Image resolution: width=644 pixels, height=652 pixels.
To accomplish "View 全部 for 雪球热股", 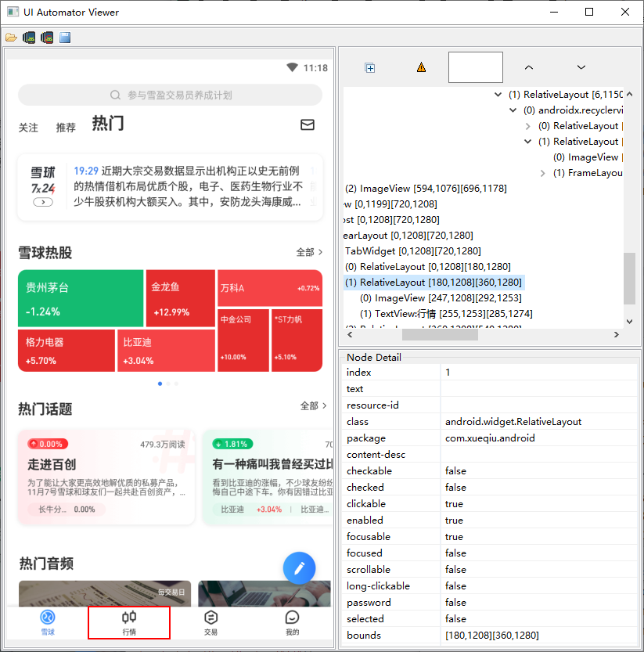I will (309, 252).
